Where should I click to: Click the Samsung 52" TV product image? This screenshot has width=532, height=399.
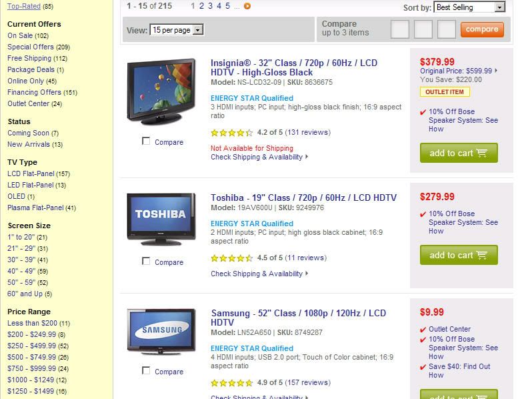pos(161,331)
